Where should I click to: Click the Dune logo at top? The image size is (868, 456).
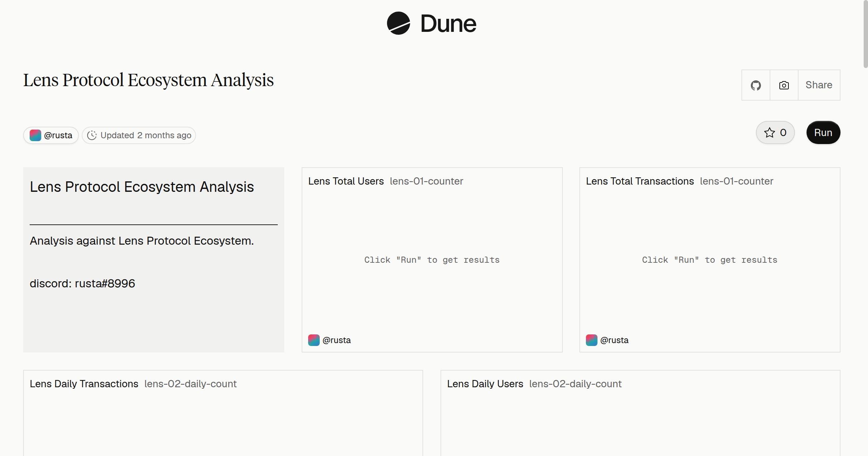[431, 24]
